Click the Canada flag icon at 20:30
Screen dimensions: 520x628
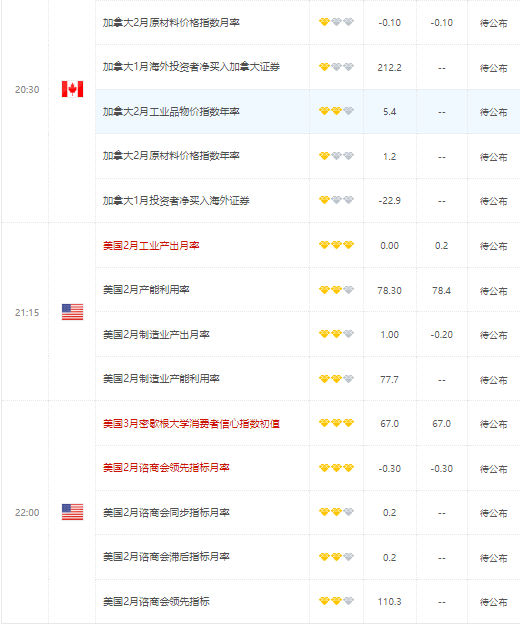(x=72, y=89)
